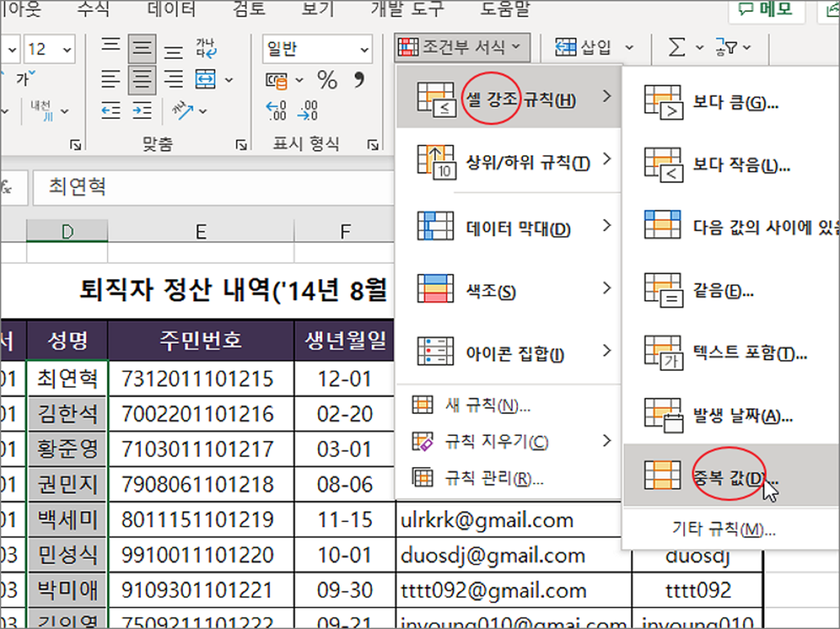Expand the 데이터 막대(D) submenu
Image resolution: width=840 pixels, height=629 pixels.
pos(509,226)
